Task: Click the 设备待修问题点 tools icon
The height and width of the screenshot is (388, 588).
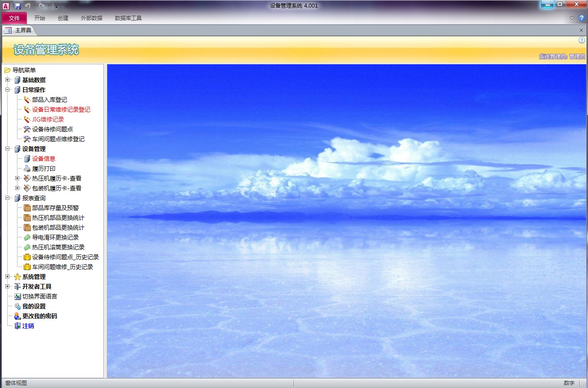Action: coord(27,129)
